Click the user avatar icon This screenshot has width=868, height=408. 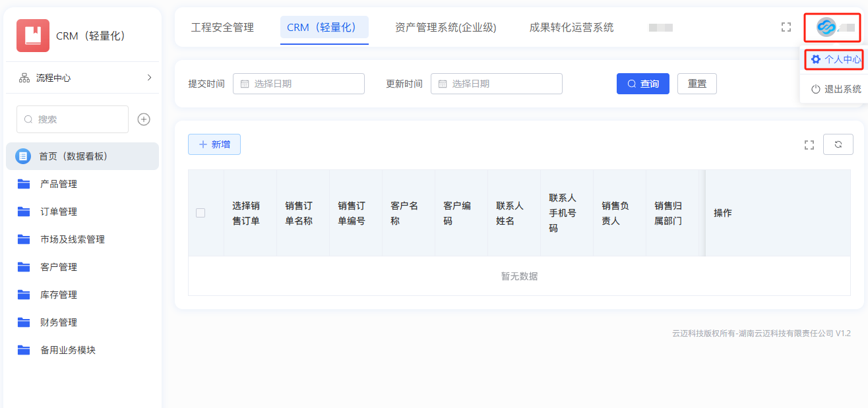pos(826,27)
